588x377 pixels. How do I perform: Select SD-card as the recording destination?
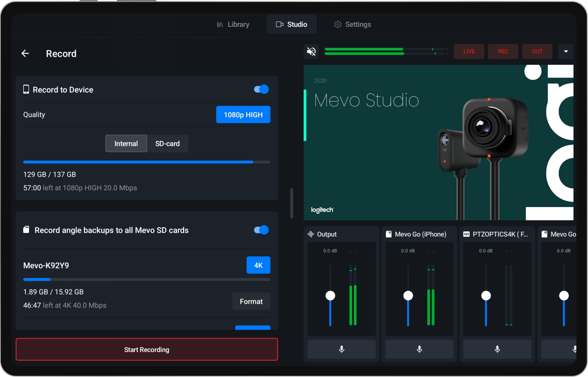168,143
